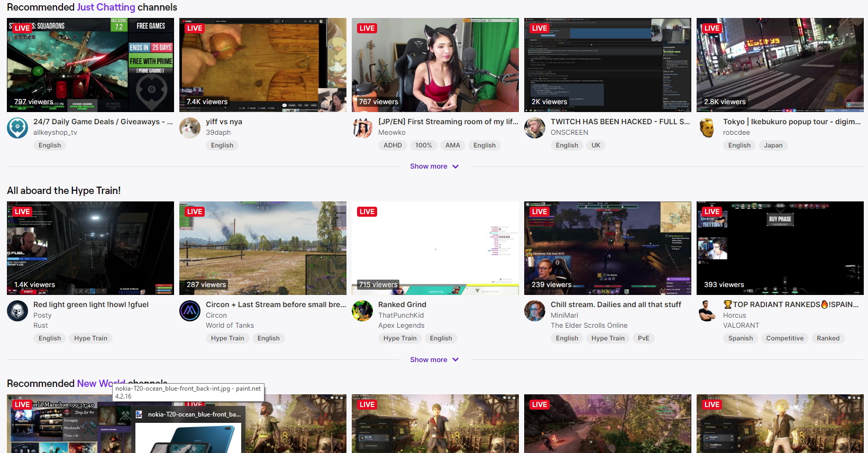Select the Ranked tag under Horcus
868x453 pixels.
(x=828, y=338)
